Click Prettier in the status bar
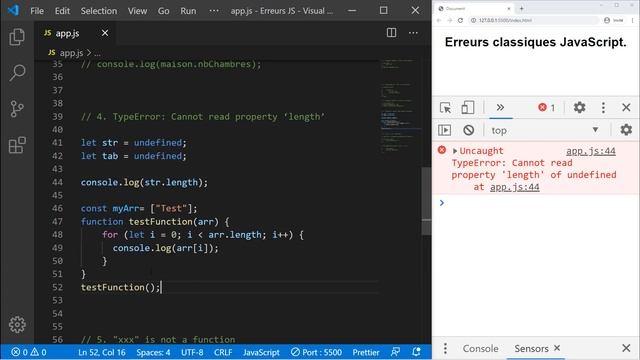640x360 pixels. (x=366, y=352)
